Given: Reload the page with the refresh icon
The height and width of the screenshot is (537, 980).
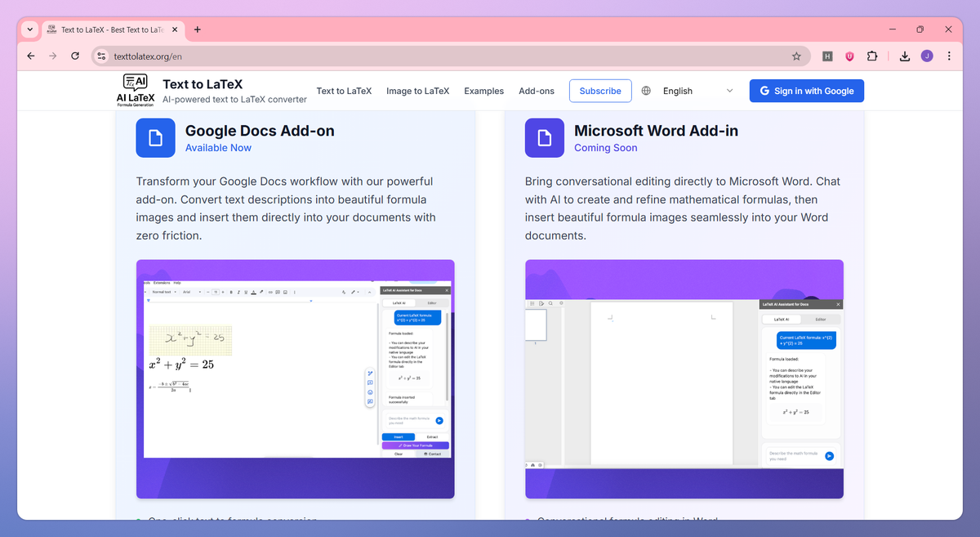Looking at the screenshot, I should tap(75, 56).
